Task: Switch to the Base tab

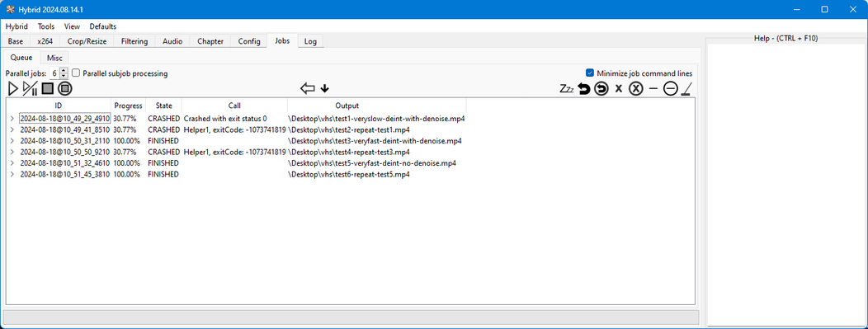Action: click(x=16, y=41)
